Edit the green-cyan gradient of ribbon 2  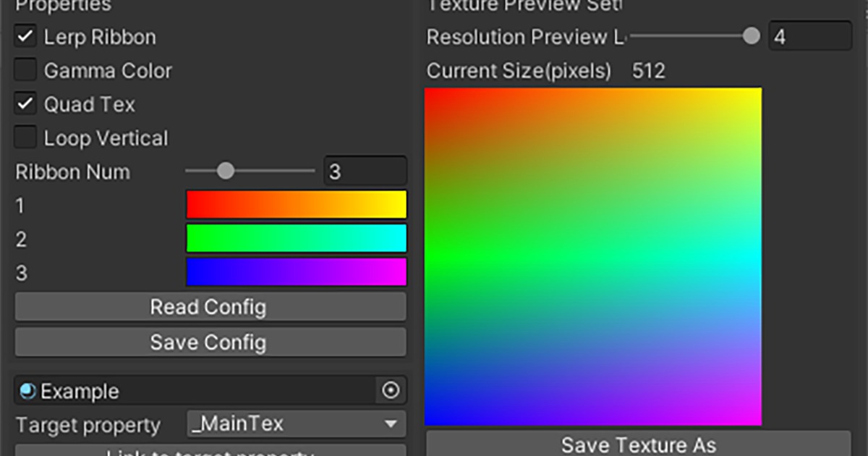point(297,238)
